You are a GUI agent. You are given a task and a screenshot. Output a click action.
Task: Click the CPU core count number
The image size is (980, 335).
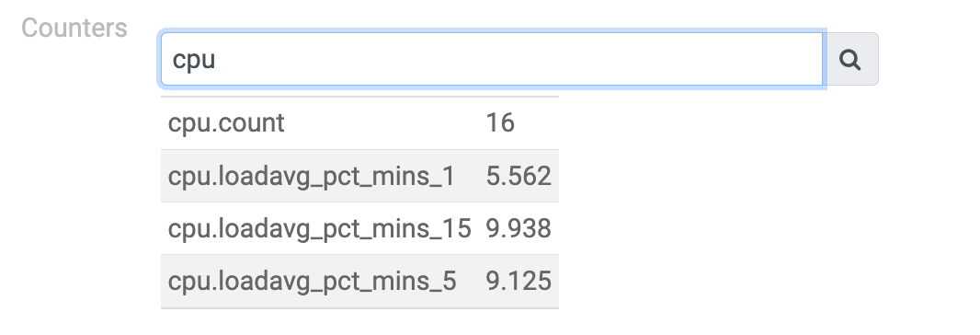point(500,122)
